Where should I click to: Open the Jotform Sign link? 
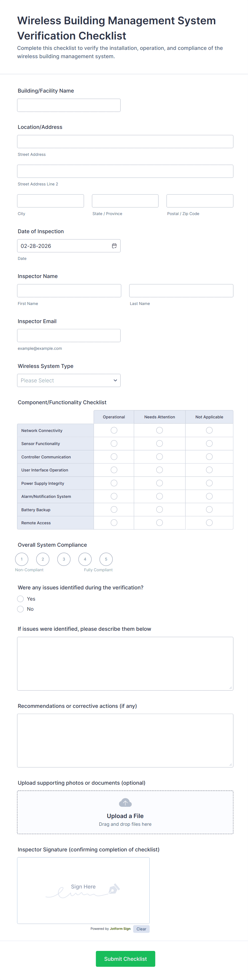click(x=120, y=929)
